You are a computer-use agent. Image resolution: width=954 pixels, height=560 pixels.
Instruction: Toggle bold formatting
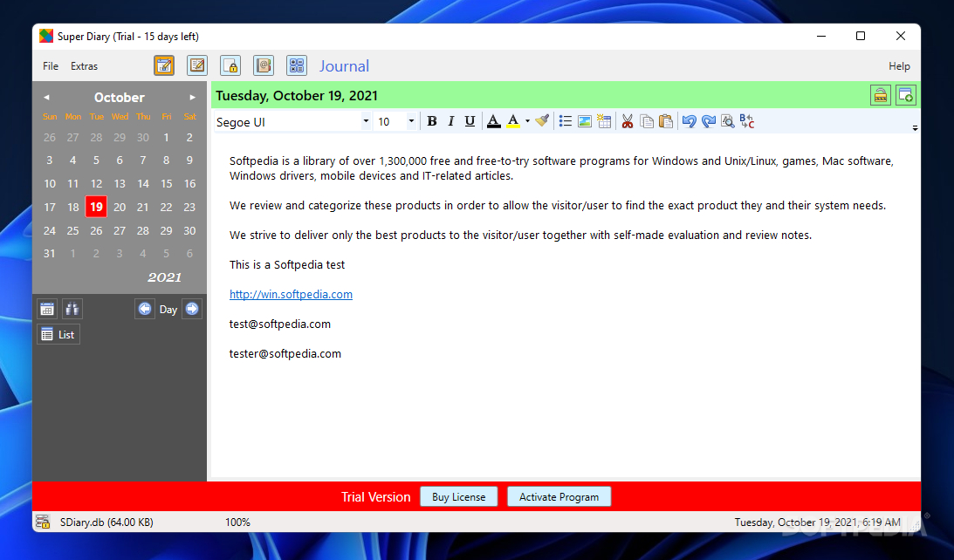[432, 121]
